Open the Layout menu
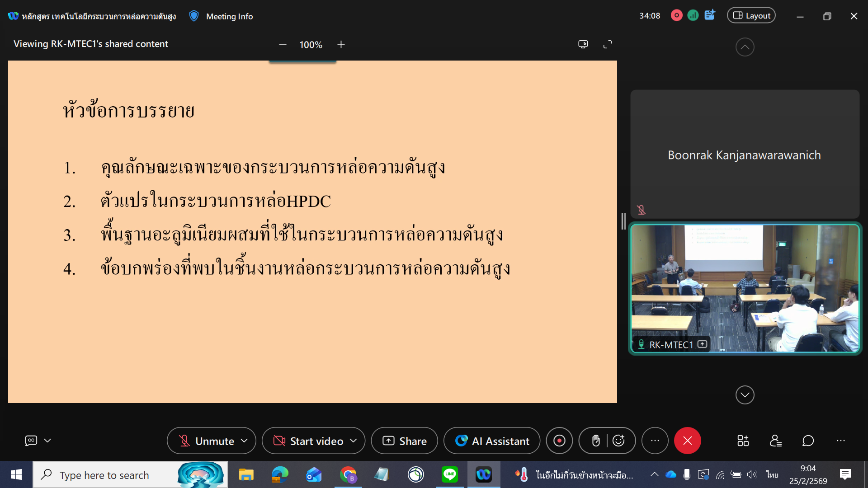The height and width of the screenshot is (488, 868). 751,16
